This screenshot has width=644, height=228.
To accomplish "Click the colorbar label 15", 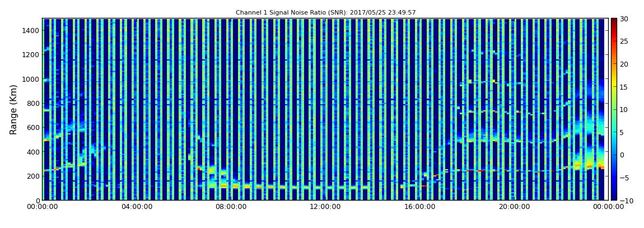I will [624, 87].
